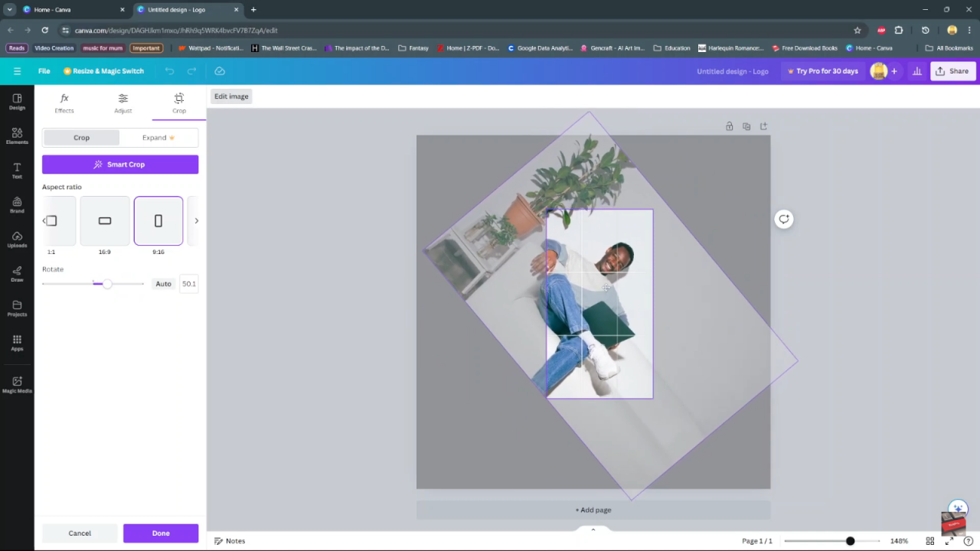Switch to Expand mode
Viewport: 980px width, 551px height.
point(158,138)
